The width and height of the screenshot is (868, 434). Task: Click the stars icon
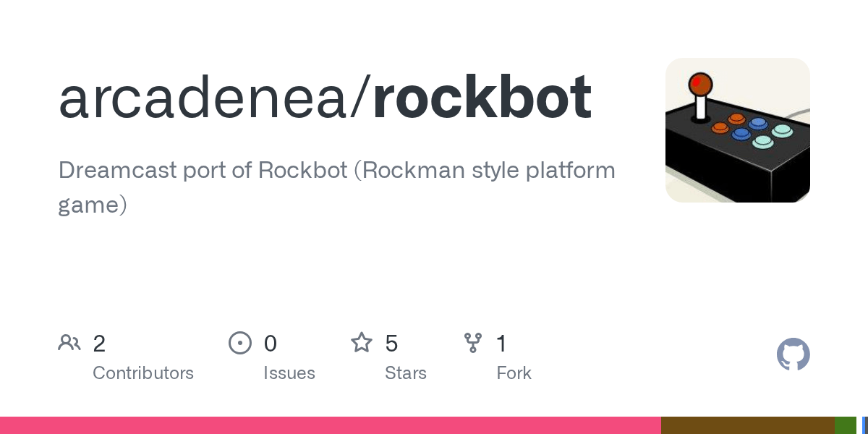pos(361,342)
